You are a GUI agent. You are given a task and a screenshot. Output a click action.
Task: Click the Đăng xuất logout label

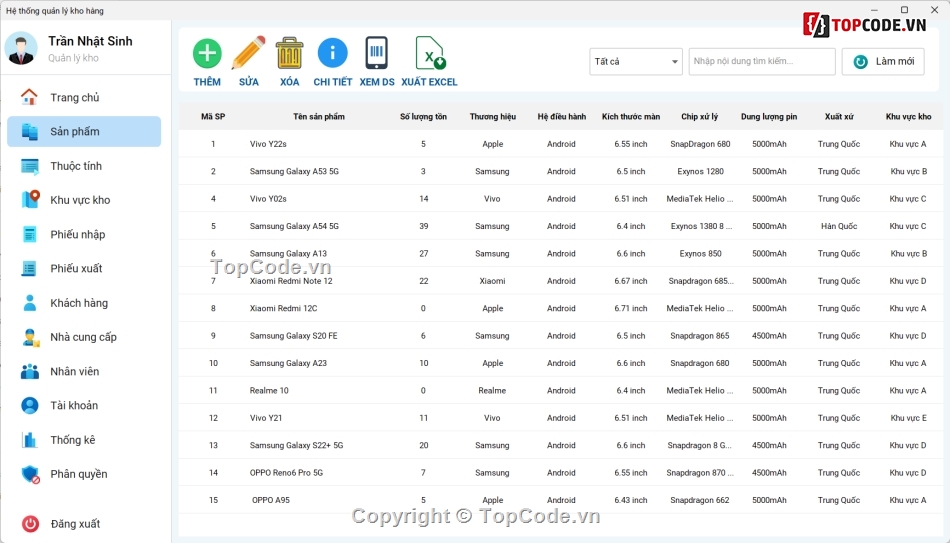point(75,524)
